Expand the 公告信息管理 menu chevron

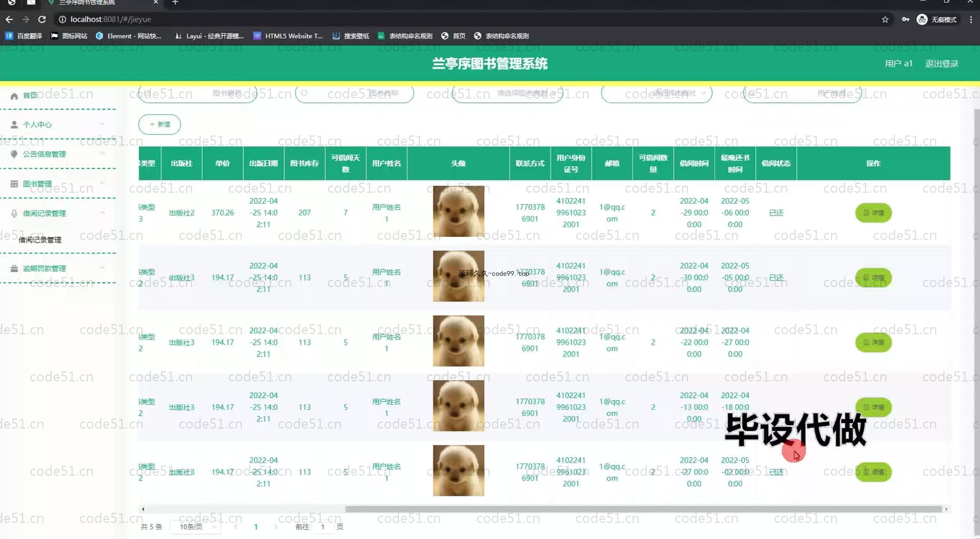point(102,153)
